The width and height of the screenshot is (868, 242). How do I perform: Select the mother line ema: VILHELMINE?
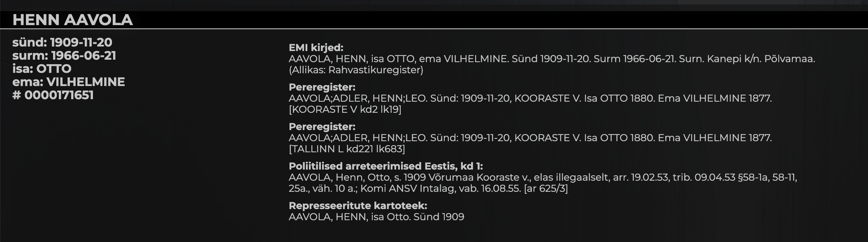coord(69,82)
